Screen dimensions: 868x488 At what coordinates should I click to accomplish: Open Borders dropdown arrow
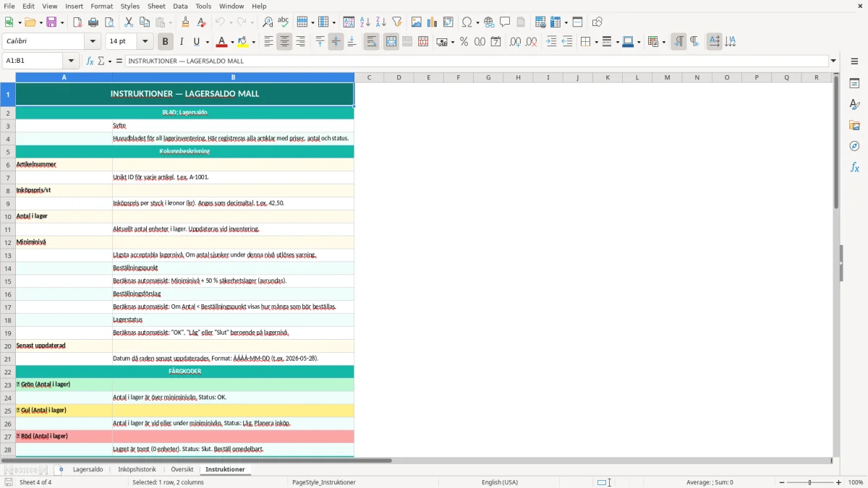coord(595,42)
